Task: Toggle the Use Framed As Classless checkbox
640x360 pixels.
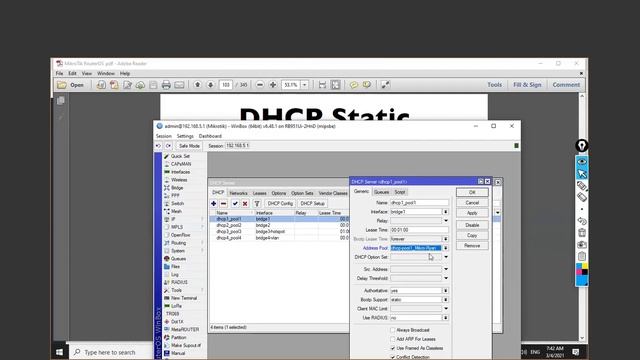Action: [x=393, y=348]
